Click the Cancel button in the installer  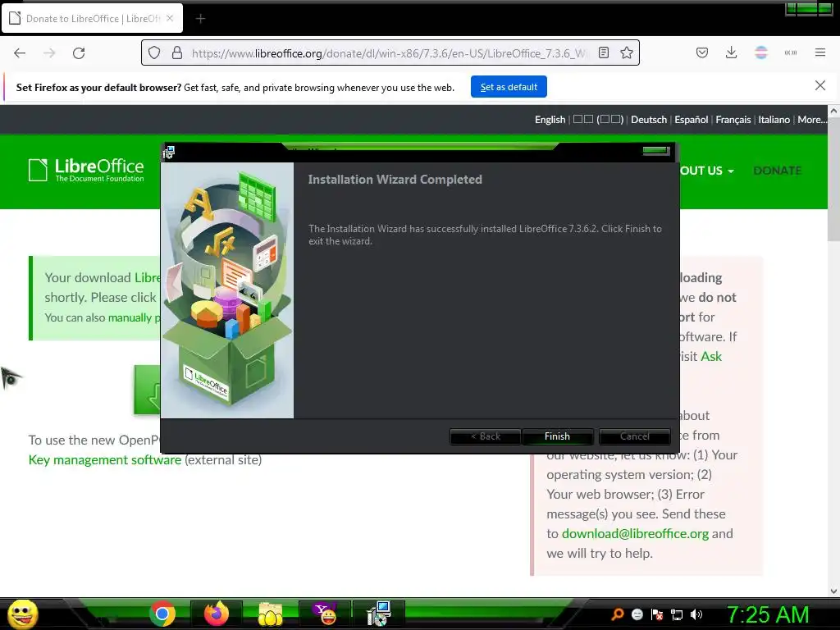(x=634, y=436)
